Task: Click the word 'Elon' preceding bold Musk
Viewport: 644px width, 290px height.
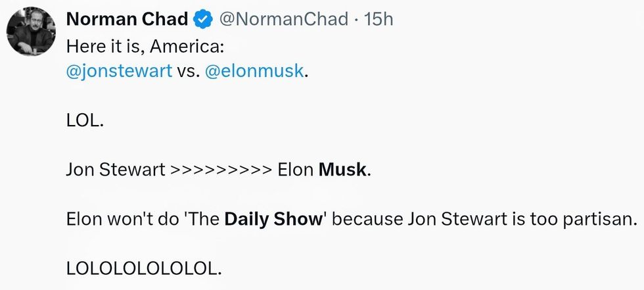Action: [295, 170]
